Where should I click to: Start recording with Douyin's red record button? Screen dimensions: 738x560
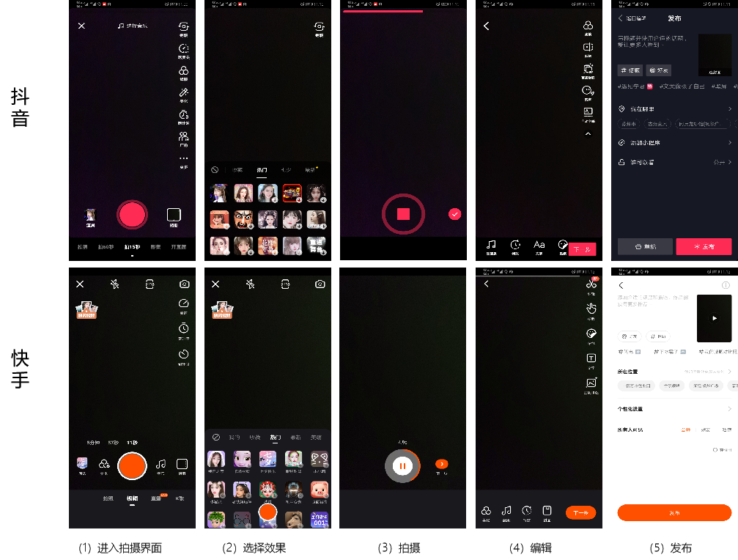click(132, 215)
